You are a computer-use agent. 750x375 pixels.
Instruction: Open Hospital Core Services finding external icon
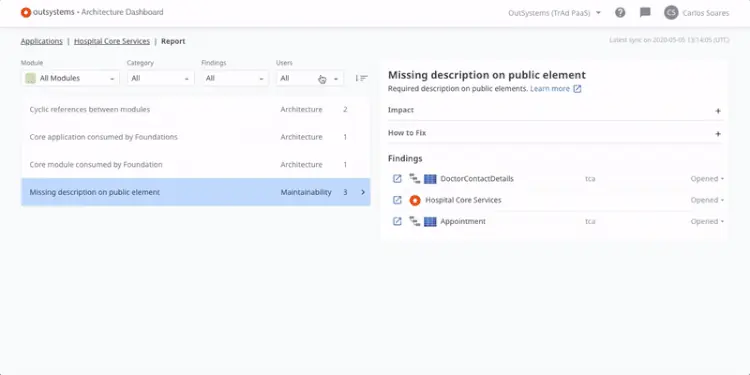pos(397,200)
